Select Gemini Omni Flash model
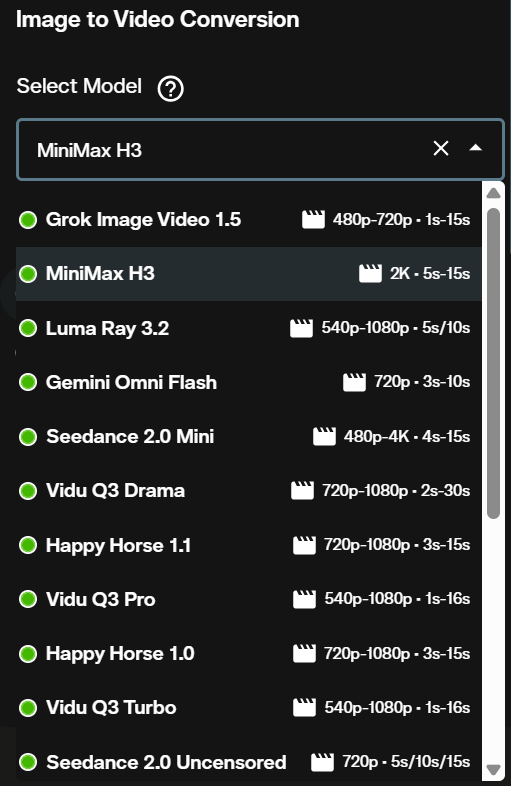 pos(249,382)
